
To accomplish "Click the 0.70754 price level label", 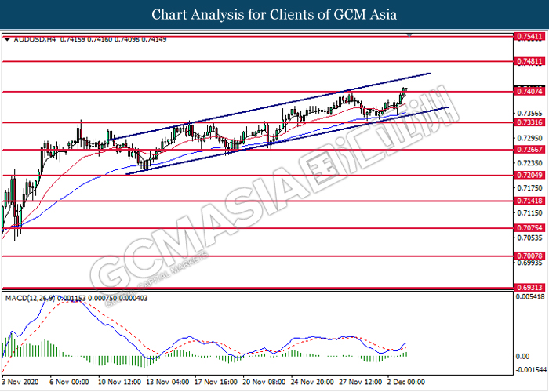I will (x=529, y=228).
